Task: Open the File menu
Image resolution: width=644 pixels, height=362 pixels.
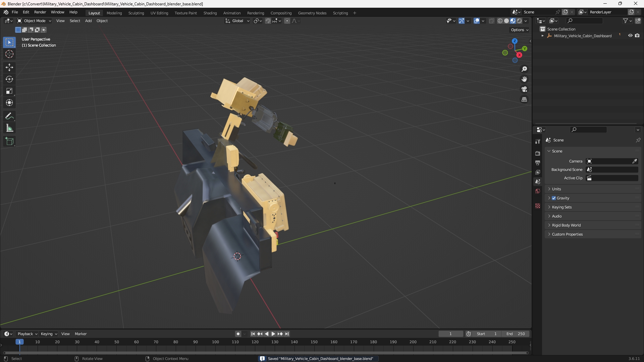Action: point(15,12)
